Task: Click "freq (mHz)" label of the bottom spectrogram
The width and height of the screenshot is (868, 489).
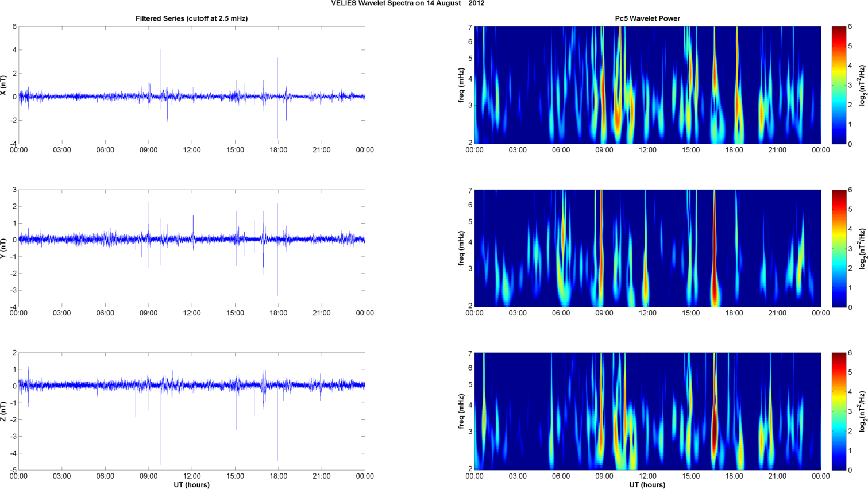Action: click(x=461, y=411)
